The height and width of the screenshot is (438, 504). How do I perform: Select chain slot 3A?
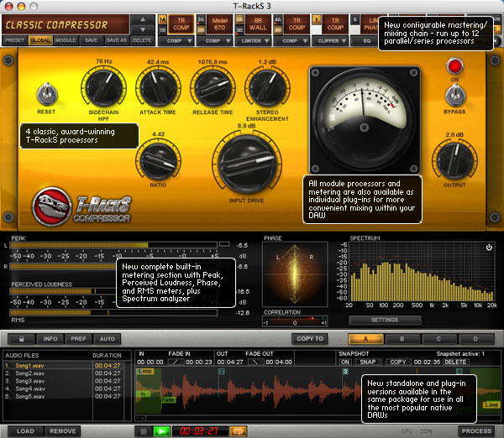pos(239,20)
